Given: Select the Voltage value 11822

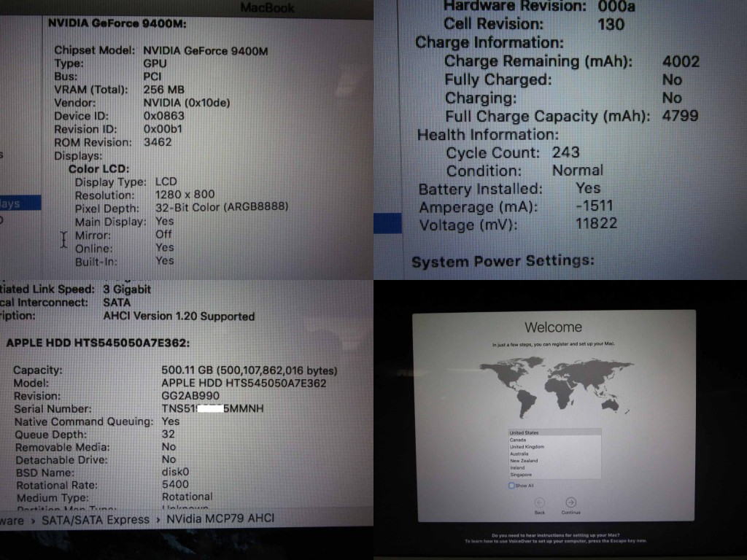Looking at the screenshot, I should click(x=597, y=223).
